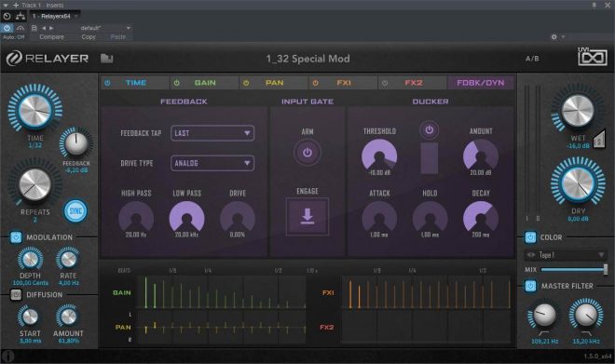
Task: Switch to the FX1 tab
Action: [x=343, y=83]
